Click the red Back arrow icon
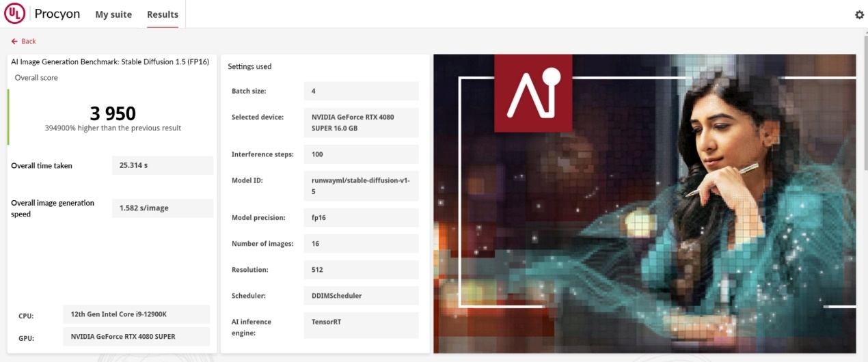This screenshot has width=868, height=362. pyautogui.click(x=14, y=42)
